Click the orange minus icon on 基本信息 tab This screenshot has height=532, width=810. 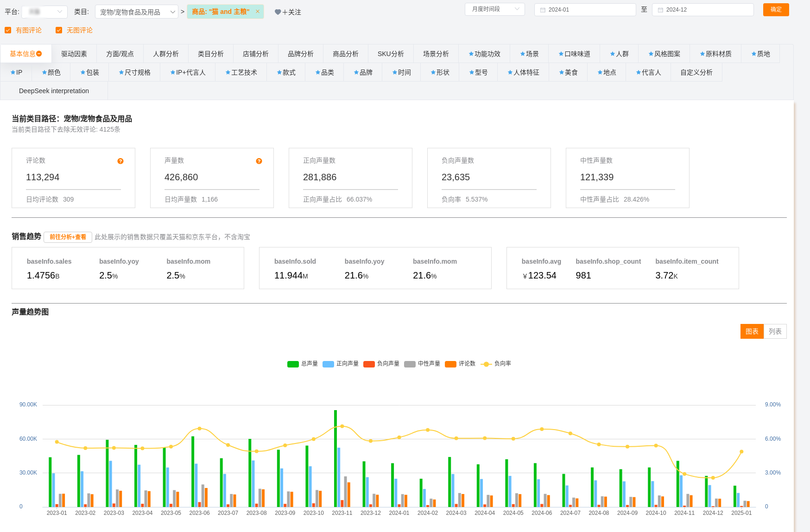[39, 54]
